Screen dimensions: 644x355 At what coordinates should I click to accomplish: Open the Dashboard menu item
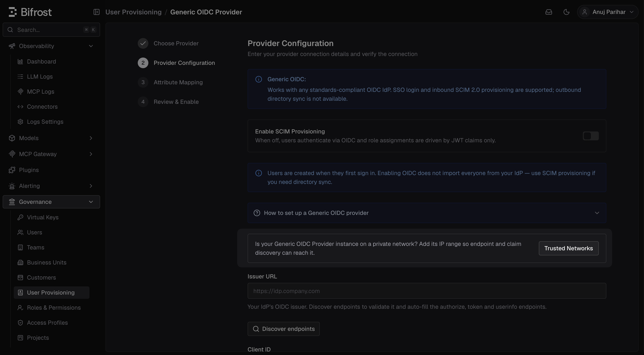[52, 62]
